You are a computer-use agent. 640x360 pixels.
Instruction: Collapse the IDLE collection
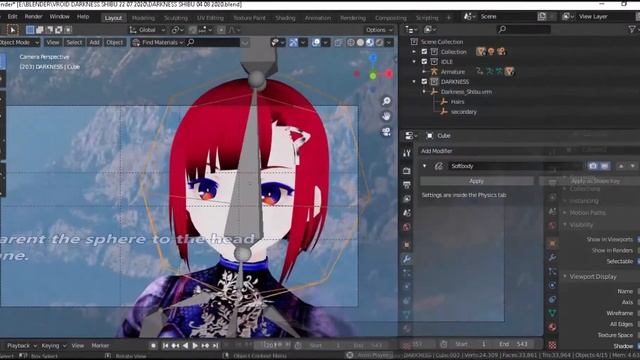[414, 62]
